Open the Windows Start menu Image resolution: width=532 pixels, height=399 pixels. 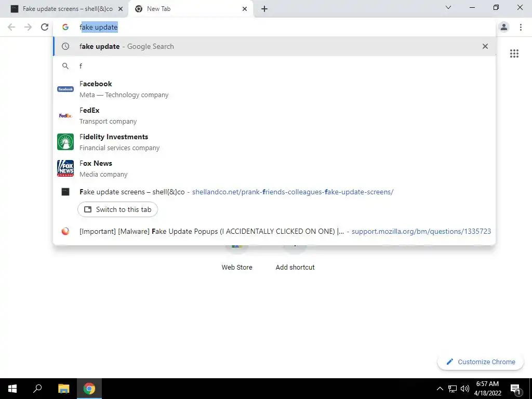click(x=12, y=389)
